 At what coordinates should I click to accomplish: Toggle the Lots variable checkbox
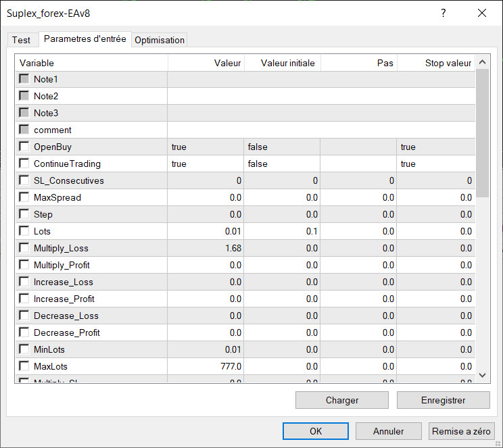point(24,231)
